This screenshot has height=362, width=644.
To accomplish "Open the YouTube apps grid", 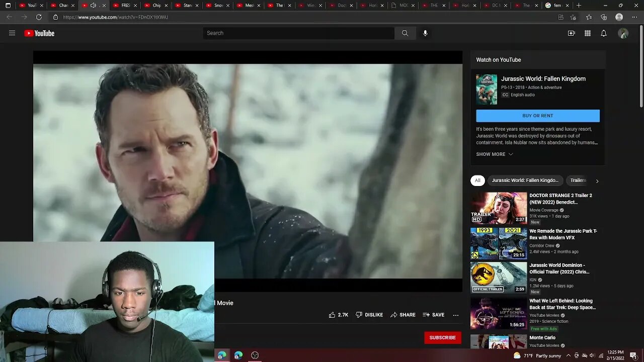I will point(588,33).
